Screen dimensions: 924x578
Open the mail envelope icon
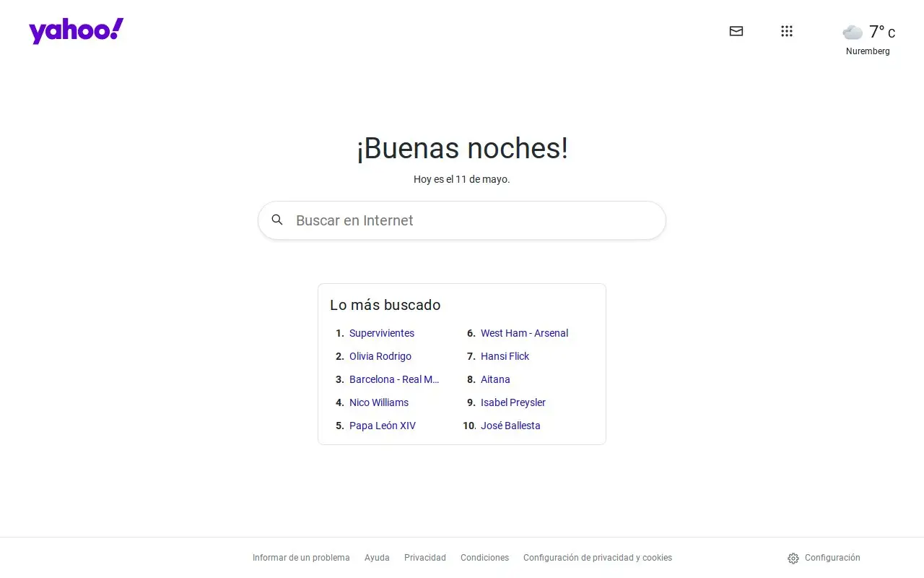pyautogui.click(x=736, y=31)
